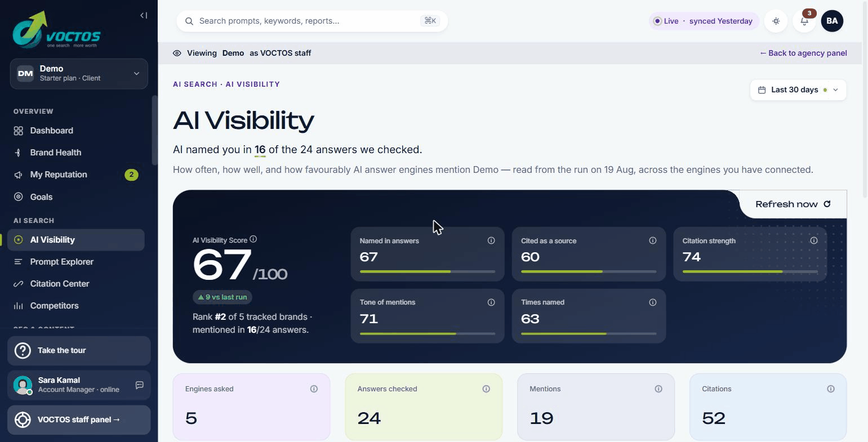Open Brand Health page
Viewport: 868px width, 442px height.
pyautogui.click(x=76, y=153)
